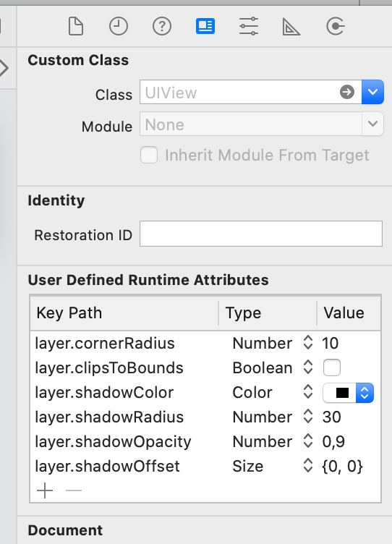Click the chevron at left edge

(4, 68)
